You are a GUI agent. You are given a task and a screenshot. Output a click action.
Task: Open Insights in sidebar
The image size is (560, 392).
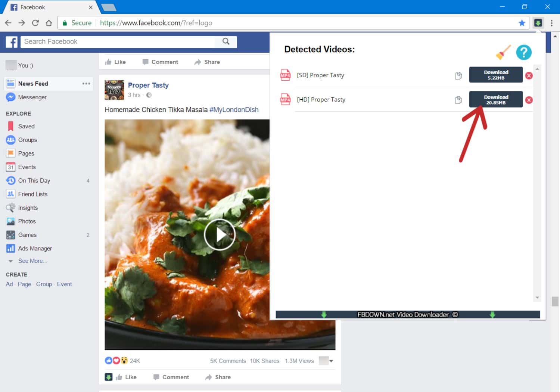click(22, 208)
